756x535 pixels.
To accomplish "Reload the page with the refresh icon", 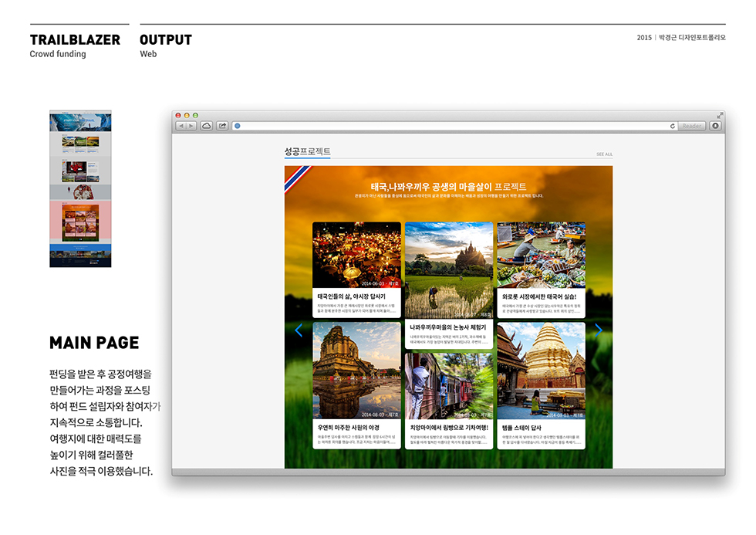I will pos(673,126).
